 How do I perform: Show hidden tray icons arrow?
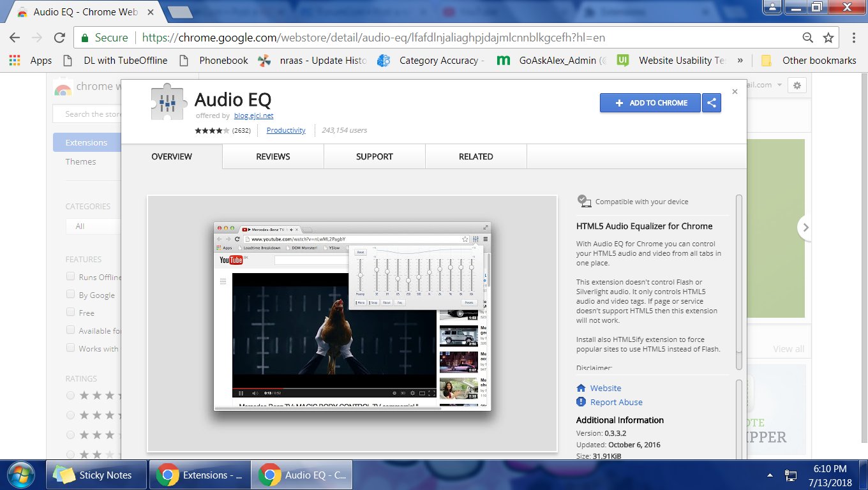pyautogui.click(x=770, y=475)
